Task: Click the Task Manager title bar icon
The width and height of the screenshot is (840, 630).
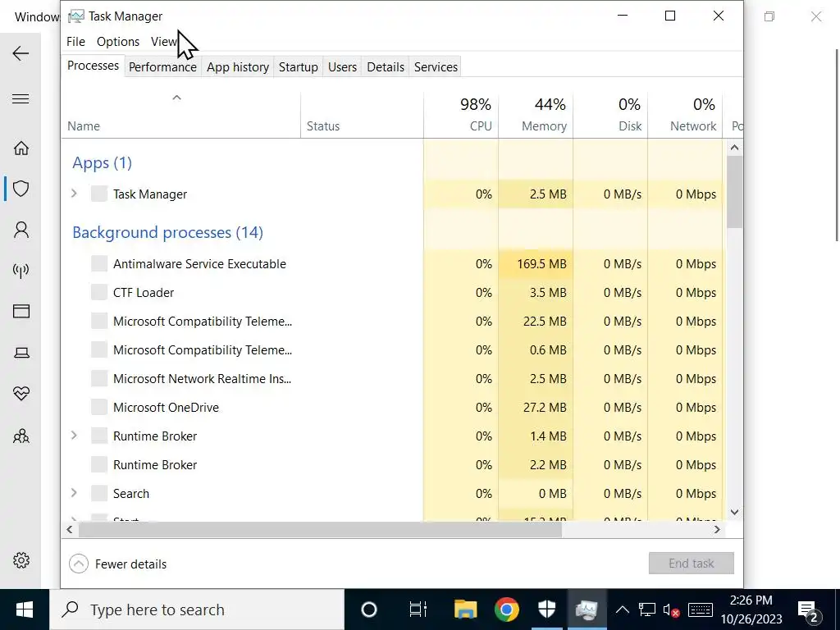Action: [x=76, y=16]
